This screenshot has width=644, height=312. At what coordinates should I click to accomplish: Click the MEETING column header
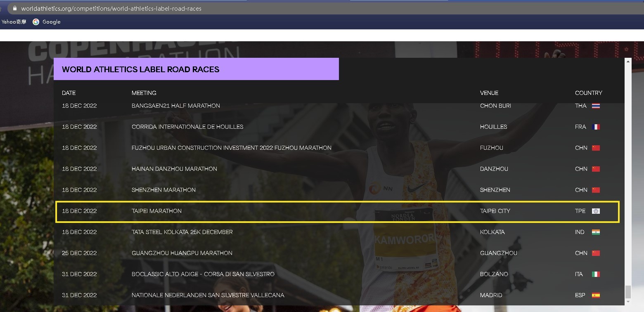click(144, 93)
